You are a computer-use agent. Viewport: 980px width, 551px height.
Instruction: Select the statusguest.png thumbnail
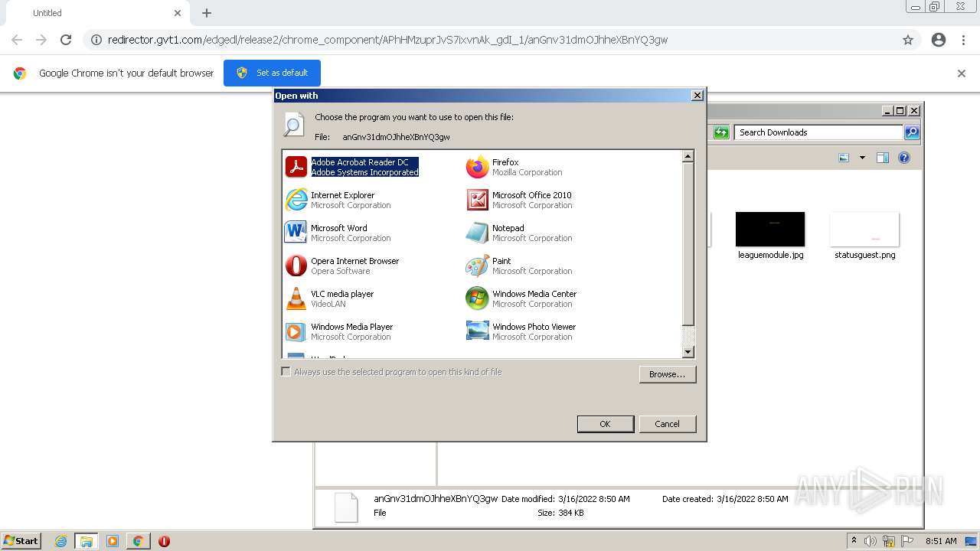(x=864, y=230)
